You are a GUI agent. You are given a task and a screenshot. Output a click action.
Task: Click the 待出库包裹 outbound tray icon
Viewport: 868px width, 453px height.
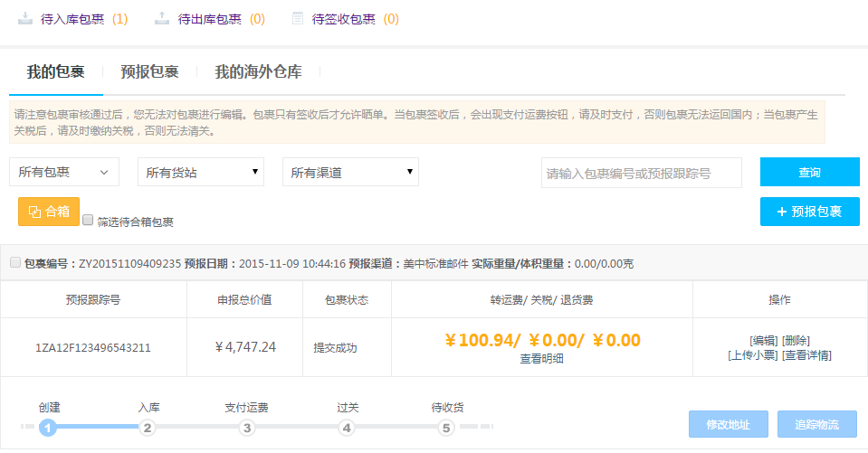click(x=162, y=18)
